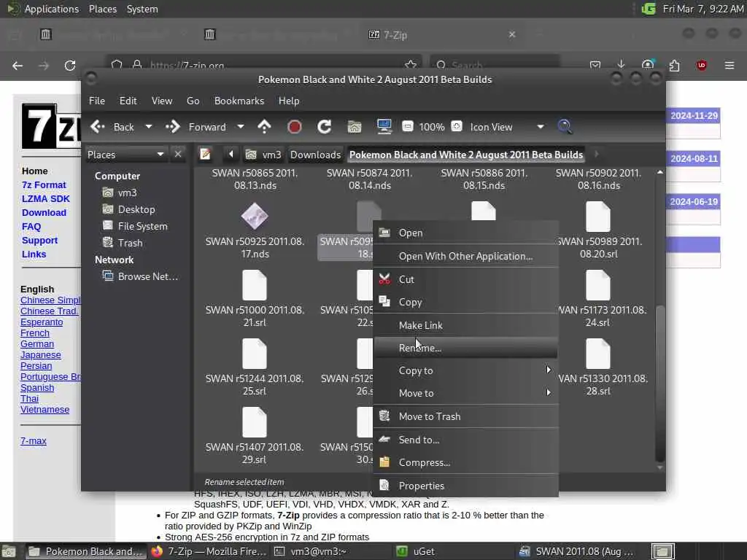Open Firefox extensions puzzle icon
This screenshot has width=747, height=560.
click(x=674, y=65)
